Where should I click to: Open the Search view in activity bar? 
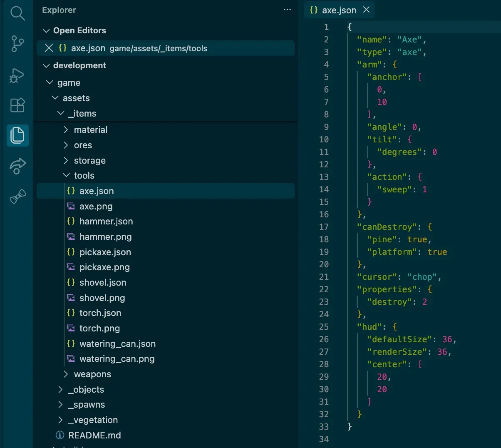[x=17, y=13]
